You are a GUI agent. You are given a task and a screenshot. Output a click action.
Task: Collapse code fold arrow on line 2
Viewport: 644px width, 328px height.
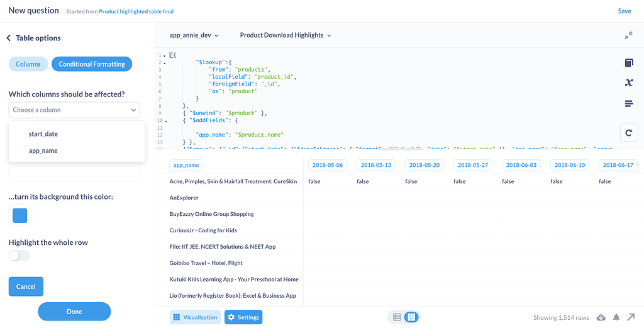tap(165, 63)
